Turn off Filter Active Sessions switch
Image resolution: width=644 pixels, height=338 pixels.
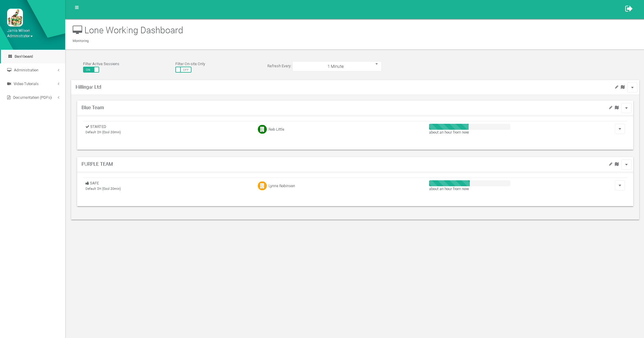[91, 70]
